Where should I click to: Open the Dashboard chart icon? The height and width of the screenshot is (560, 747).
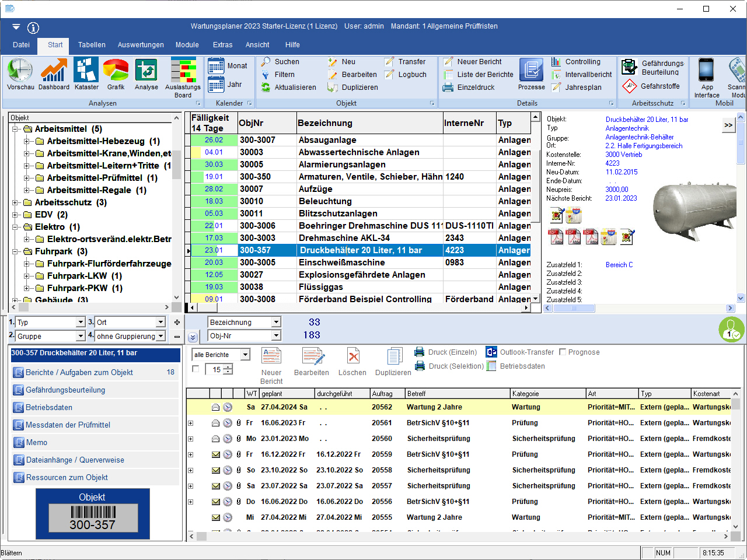pos(54,71)
